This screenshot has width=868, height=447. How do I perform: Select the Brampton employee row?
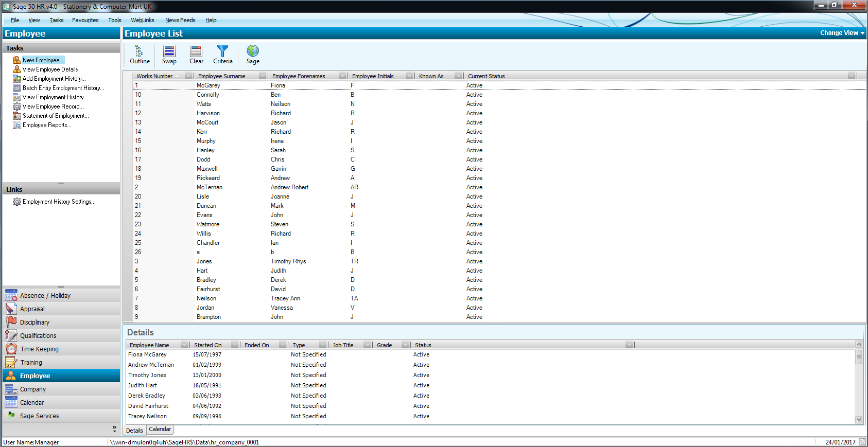pos(499,317)
